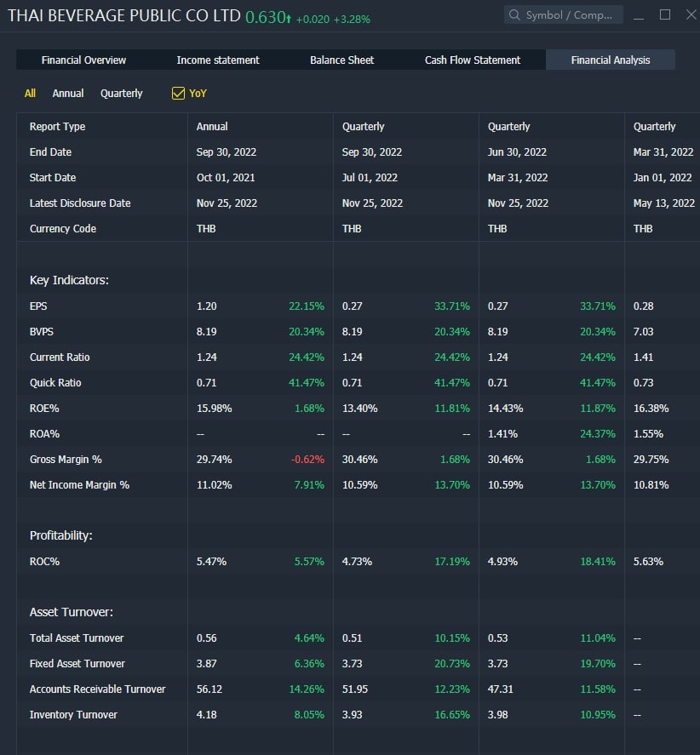The height and width of the screenshot is (755, 700).
Task: Filter reports by Quarterly
Action: pyautogui.click(x=122, y=94)
